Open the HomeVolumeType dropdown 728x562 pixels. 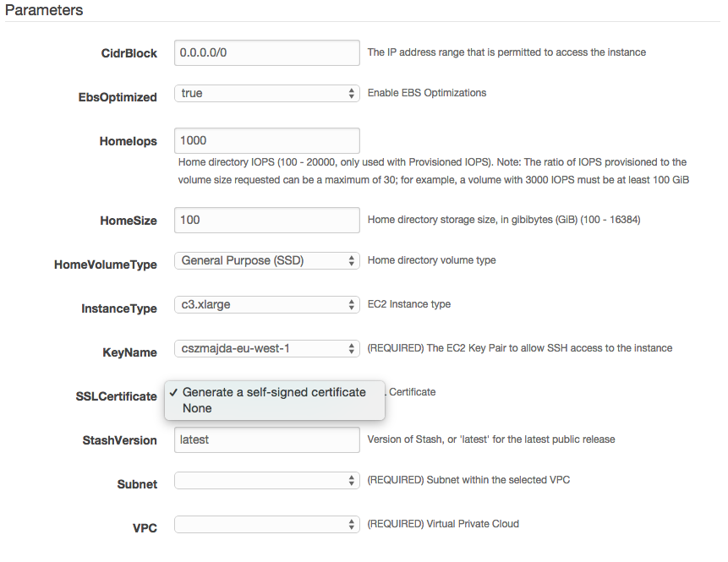click(267, 260)
